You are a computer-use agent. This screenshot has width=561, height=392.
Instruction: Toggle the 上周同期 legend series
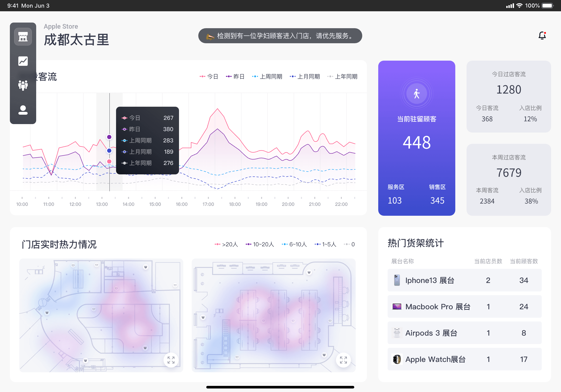pos(267,76)
